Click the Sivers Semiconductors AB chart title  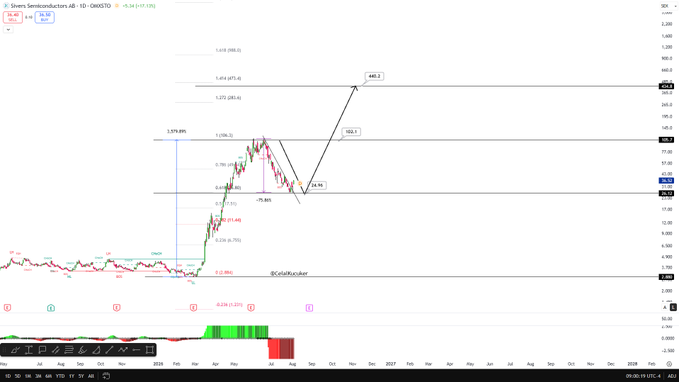pyautogui.click(x=61, y=6)
